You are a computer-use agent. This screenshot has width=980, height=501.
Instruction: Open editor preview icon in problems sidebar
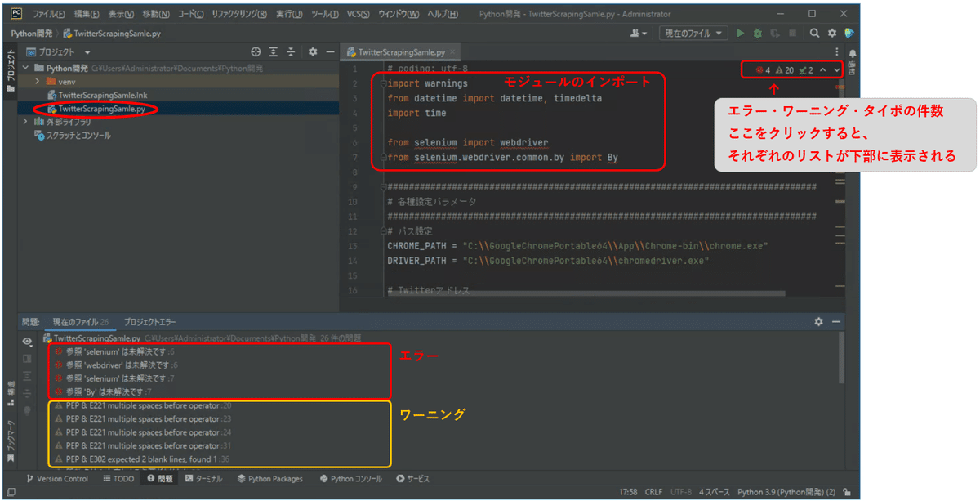(x=27, y=358)
